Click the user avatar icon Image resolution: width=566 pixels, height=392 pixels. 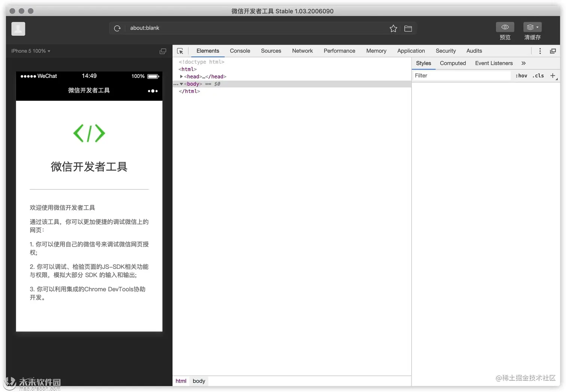pos(18,29)
